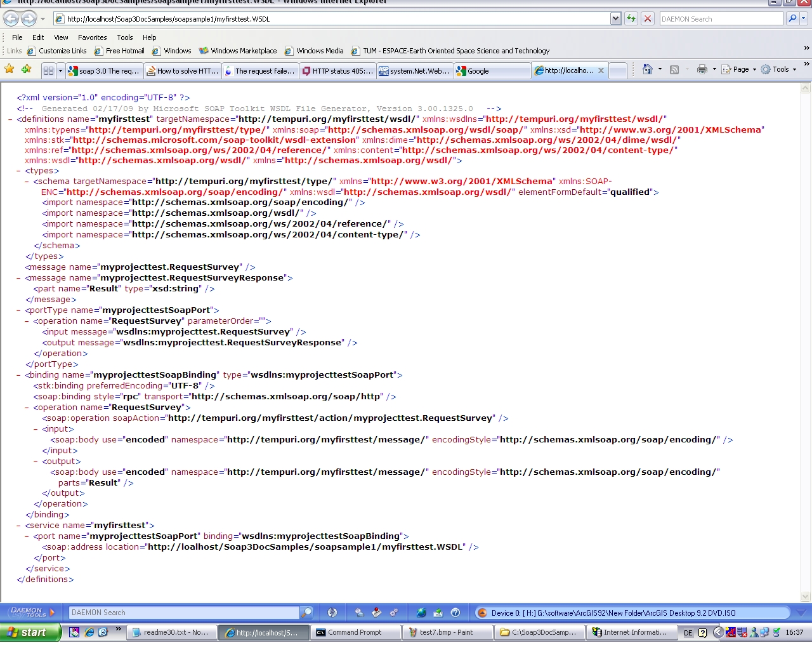Open the Tools gear command menu

pyautogui.click(x=778, y=69)
